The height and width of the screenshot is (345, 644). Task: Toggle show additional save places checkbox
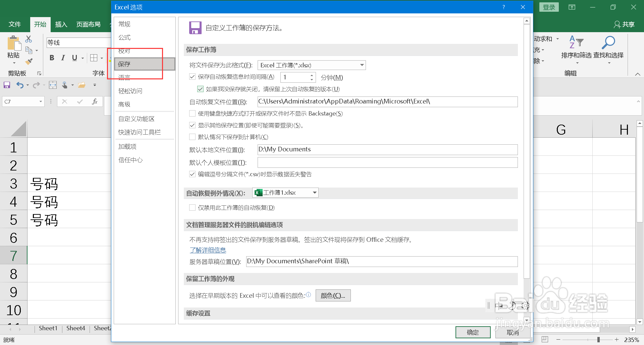[193, 125]
